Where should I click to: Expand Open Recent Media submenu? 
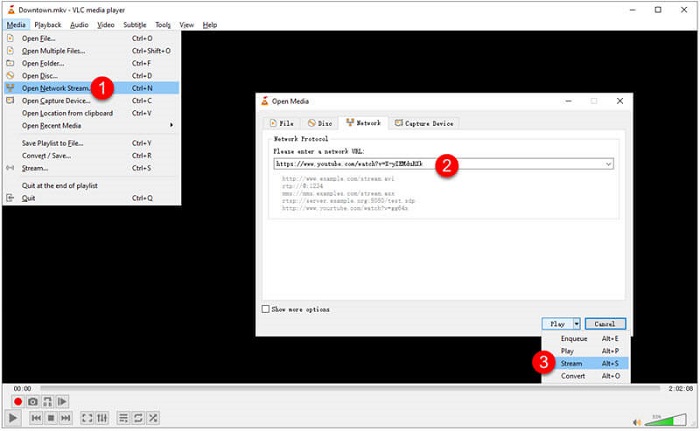92,126
